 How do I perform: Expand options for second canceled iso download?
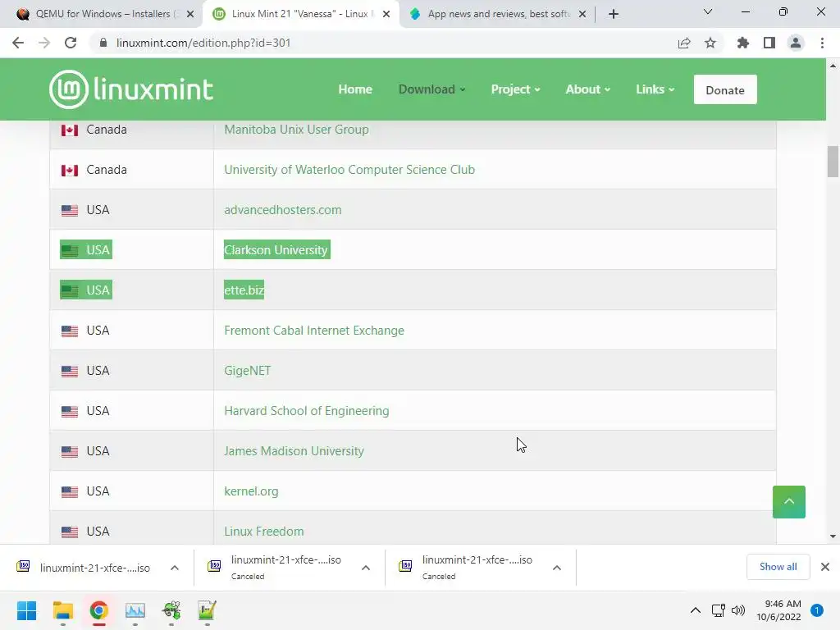[365, 568]
